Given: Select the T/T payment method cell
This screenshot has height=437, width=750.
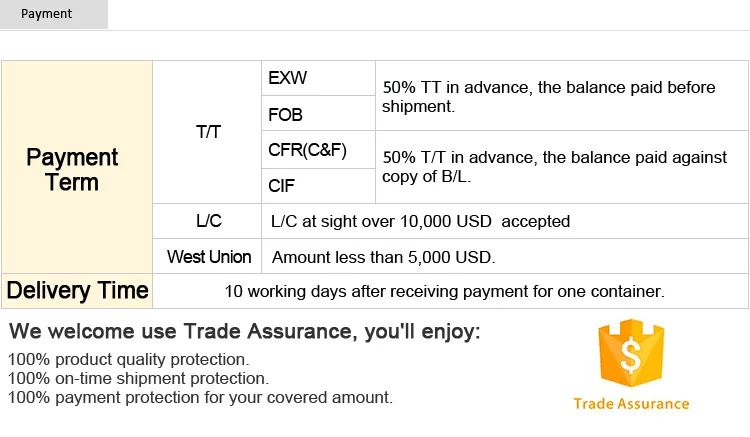Looking at the screenshot, I should tap(208, 132).
